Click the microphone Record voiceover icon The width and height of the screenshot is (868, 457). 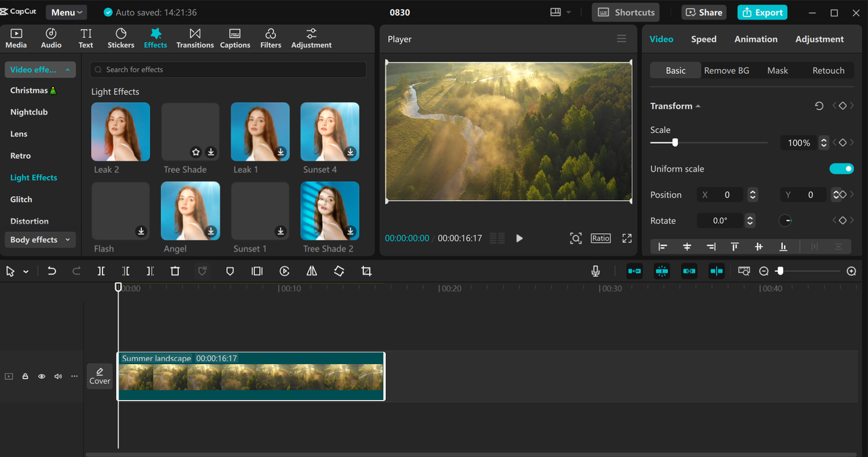click(595, 271)
